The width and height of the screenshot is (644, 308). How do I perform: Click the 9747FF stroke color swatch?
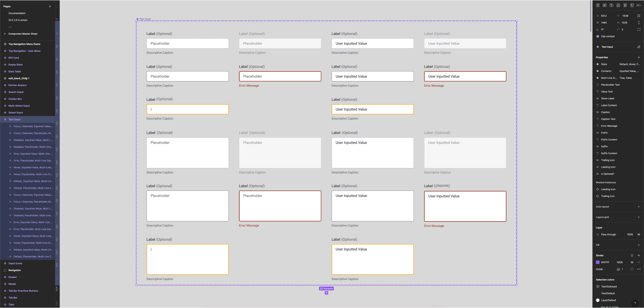(598, 262)
